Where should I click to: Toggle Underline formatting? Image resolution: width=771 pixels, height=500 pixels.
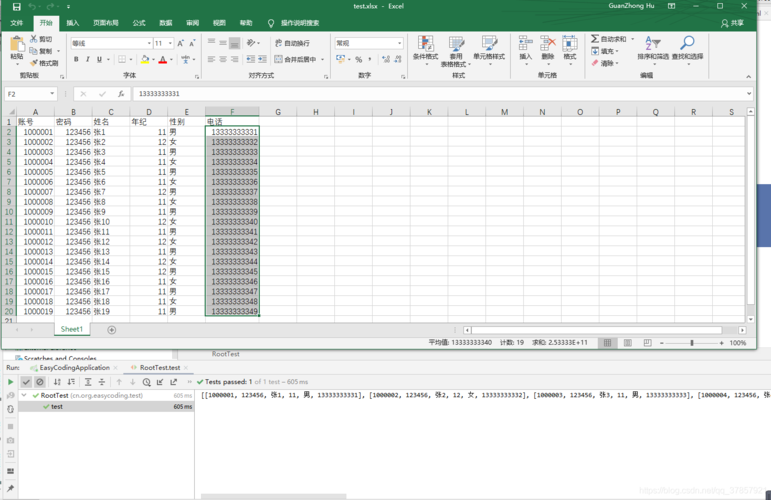coord(99,59)
